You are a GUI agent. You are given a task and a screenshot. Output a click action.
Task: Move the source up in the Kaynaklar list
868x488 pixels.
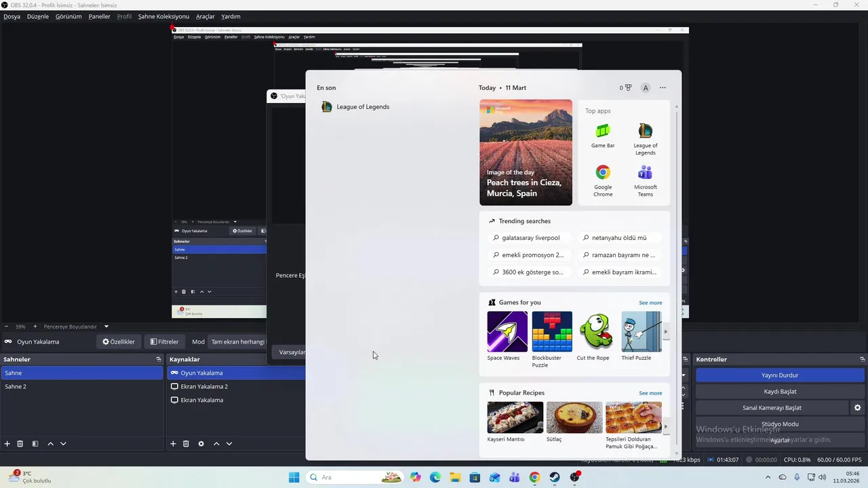coord(216,444)
